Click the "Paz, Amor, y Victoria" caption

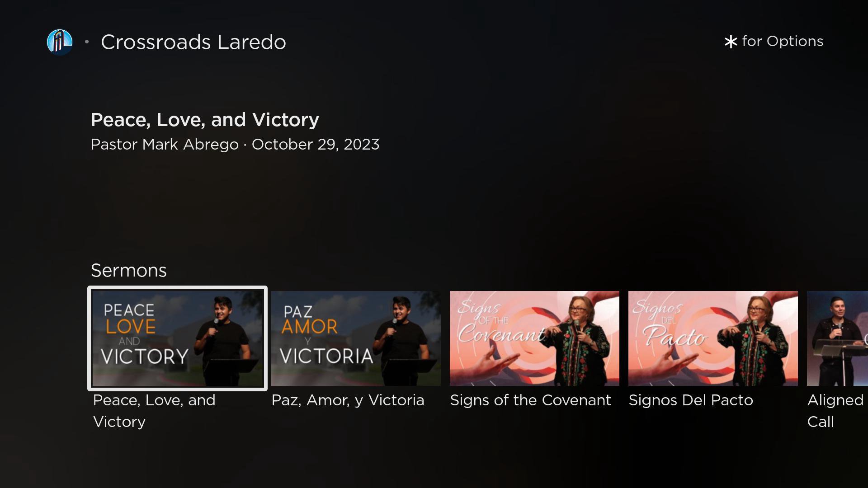point(348,400)
